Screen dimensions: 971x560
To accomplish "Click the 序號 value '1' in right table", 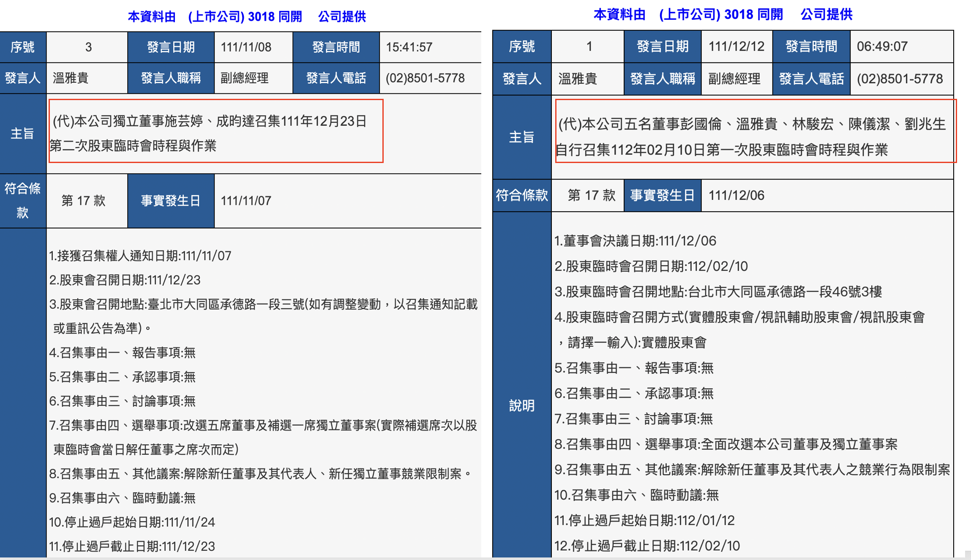I will [x=589, y=46].
